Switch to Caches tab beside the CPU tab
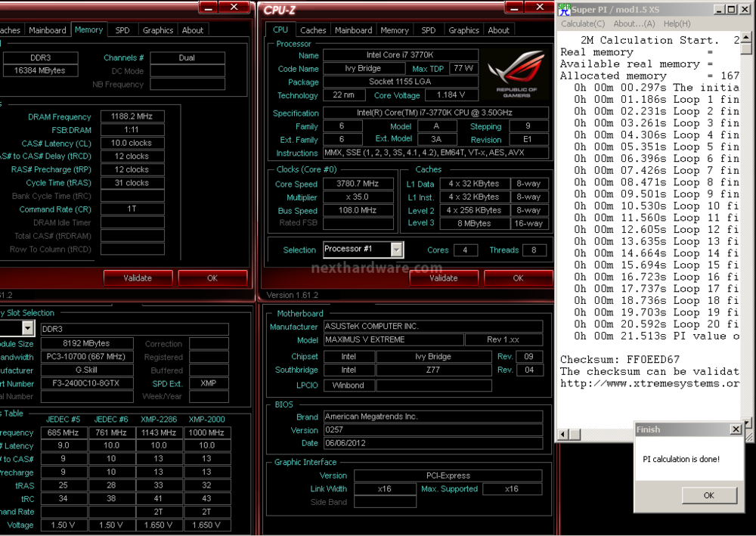This screenshot has width=756, height=536. (313, 30)
